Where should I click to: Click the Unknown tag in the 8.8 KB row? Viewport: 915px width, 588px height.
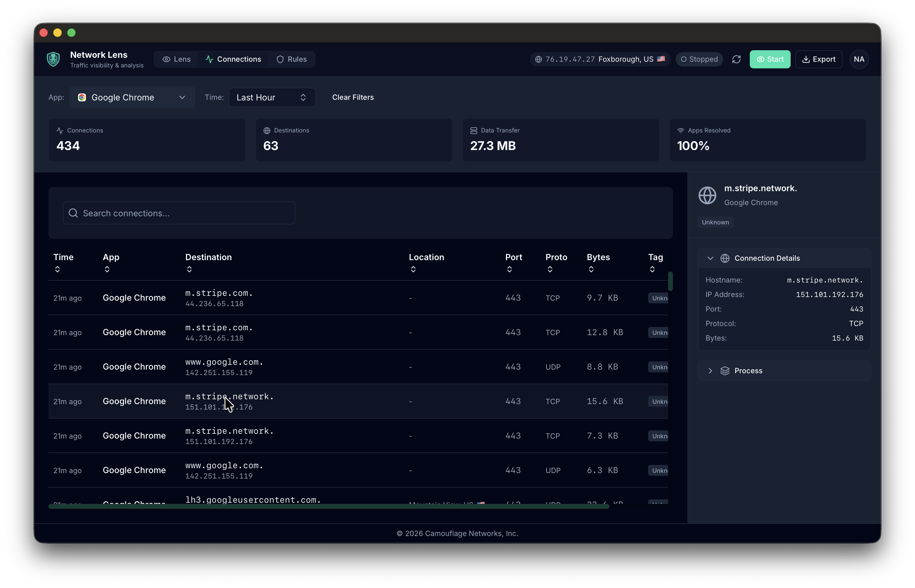[658, 367]
